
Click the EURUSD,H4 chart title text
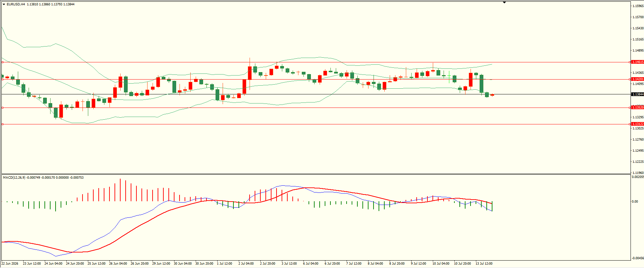(x=15, y=4)
